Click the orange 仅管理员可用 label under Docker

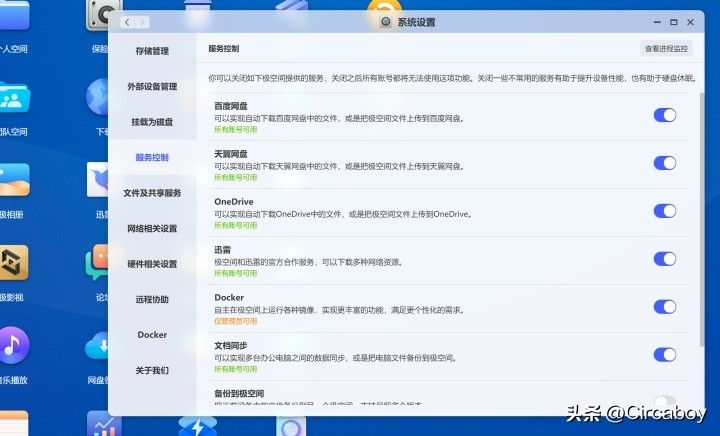pos(236,321)
